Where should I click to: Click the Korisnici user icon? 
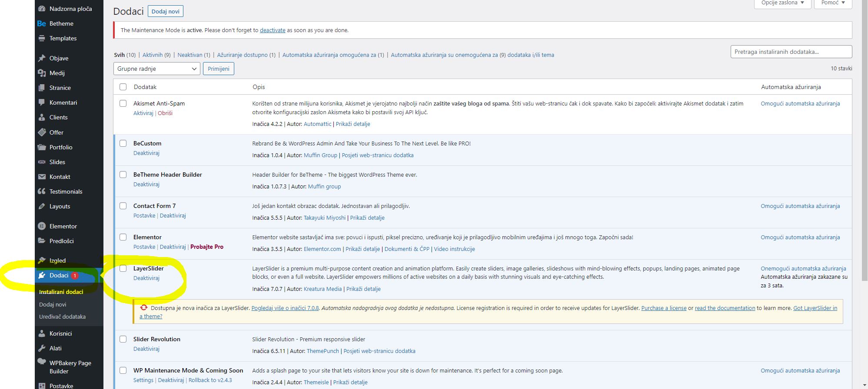point(42,333)
